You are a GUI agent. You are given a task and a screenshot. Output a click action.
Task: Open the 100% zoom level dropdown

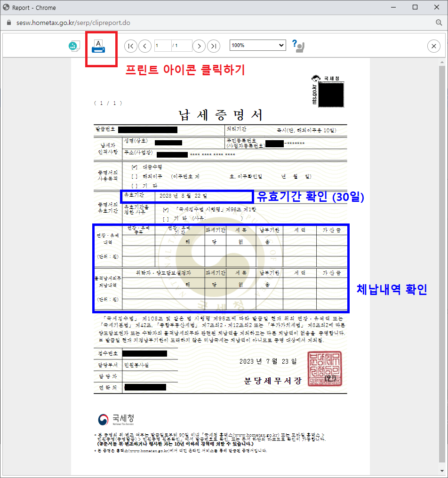256,45
